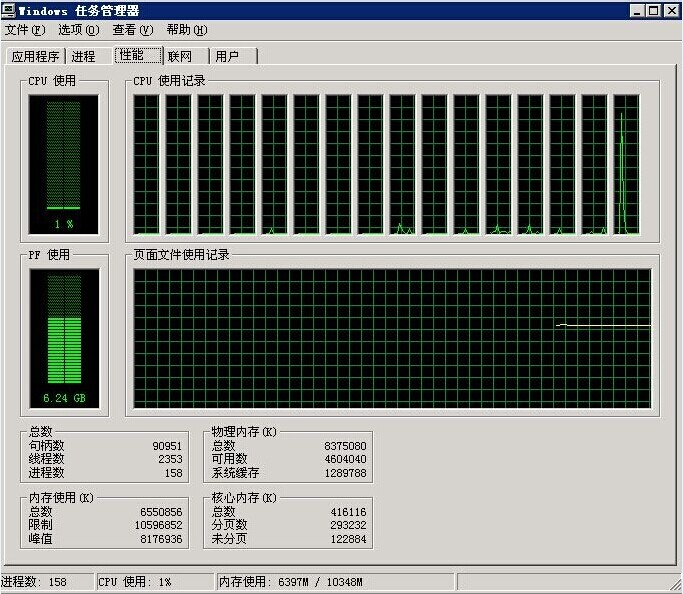The width and height of the screenshot is (683, 594).
Task: Close the Windows 任务管理器 window
Action: click(x=671, y=10)
